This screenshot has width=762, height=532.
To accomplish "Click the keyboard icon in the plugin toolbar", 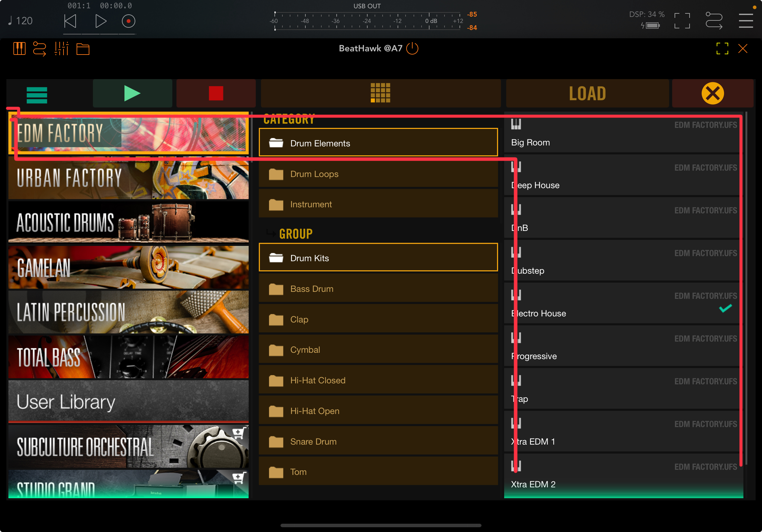I will (19, 49).
